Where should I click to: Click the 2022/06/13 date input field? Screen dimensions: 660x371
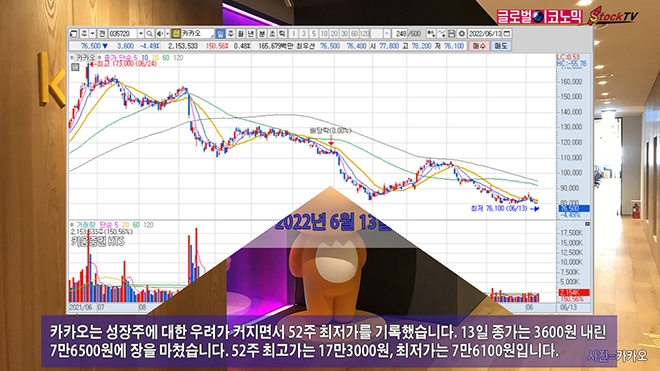(x=485, y=33)
